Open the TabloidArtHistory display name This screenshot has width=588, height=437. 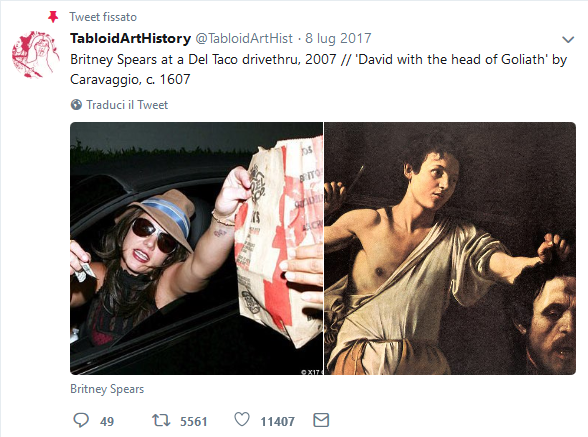pos(130,38)
